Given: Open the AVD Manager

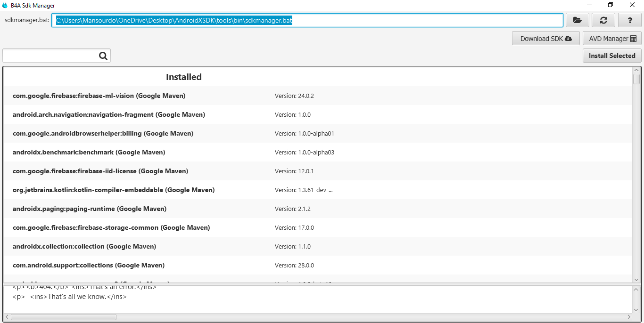Looking at the screenshot, I should pos(612,39).
